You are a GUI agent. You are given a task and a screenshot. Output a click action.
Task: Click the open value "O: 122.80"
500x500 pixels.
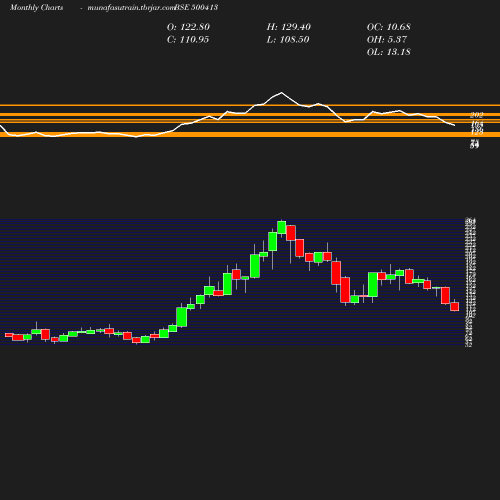[188, 27]
